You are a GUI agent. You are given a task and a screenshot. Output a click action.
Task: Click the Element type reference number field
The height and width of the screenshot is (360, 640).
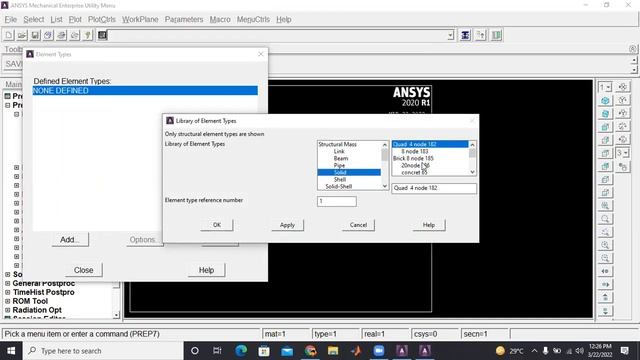click(x=337, y=201)
